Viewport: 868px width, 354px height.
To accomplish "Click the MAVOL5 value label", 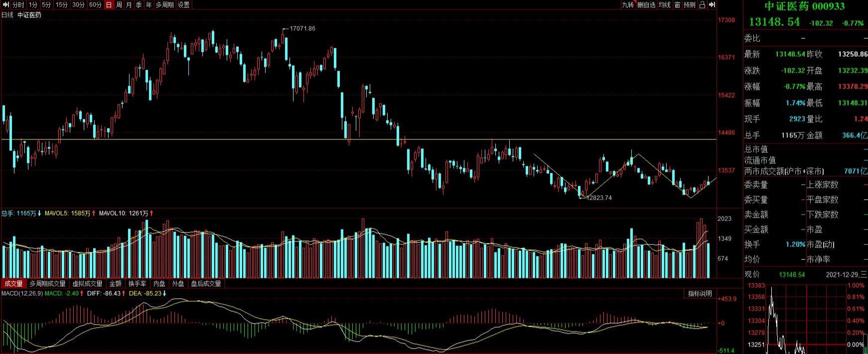I will (x=68, y=213).
